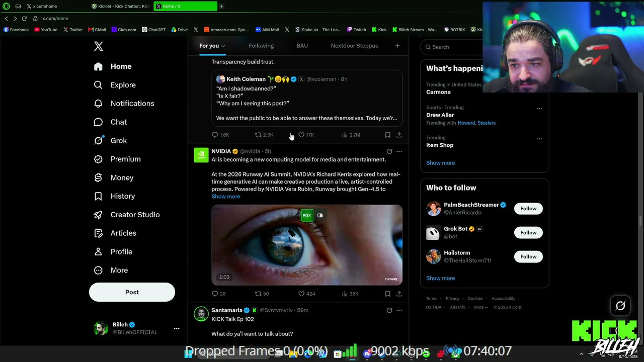Open more options on the Santamaria post
644x362 pixels.
pyautogui.click(x=399, y=310)
